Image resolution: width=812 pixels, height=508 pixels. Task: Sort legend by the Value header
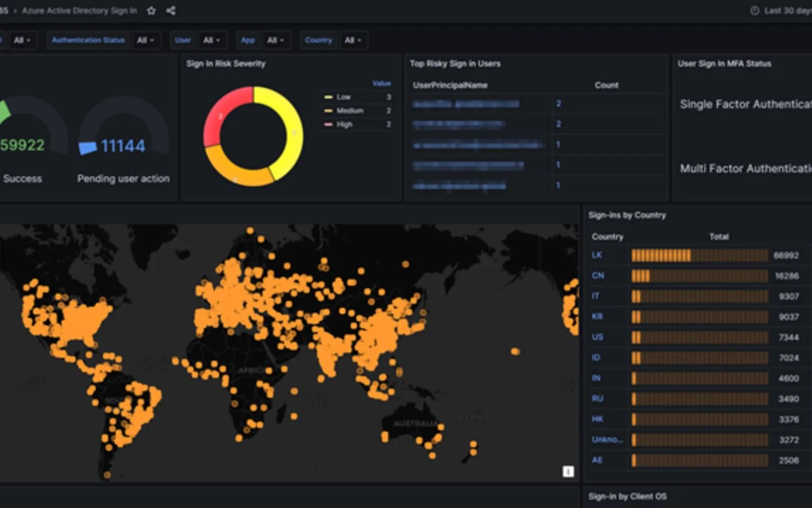[x=381, y=83]
